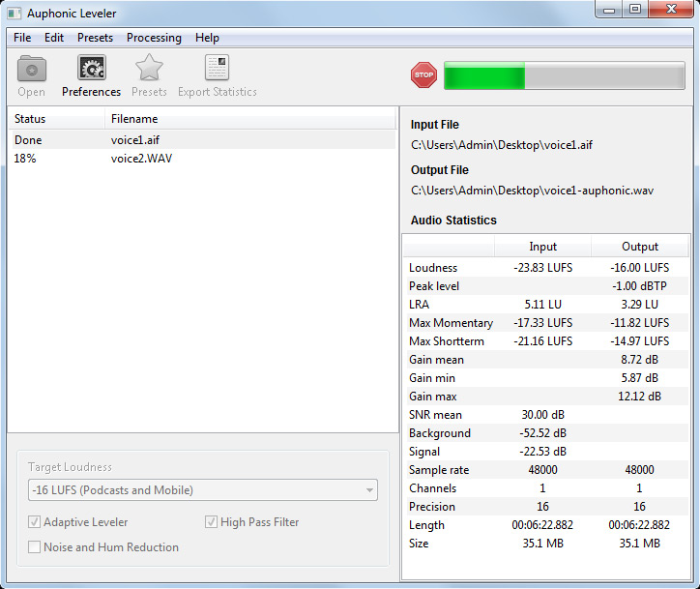700x589 pixels.
Task: Enable Noise and Hum Reduction checkbox
Action: pos(35,547)
